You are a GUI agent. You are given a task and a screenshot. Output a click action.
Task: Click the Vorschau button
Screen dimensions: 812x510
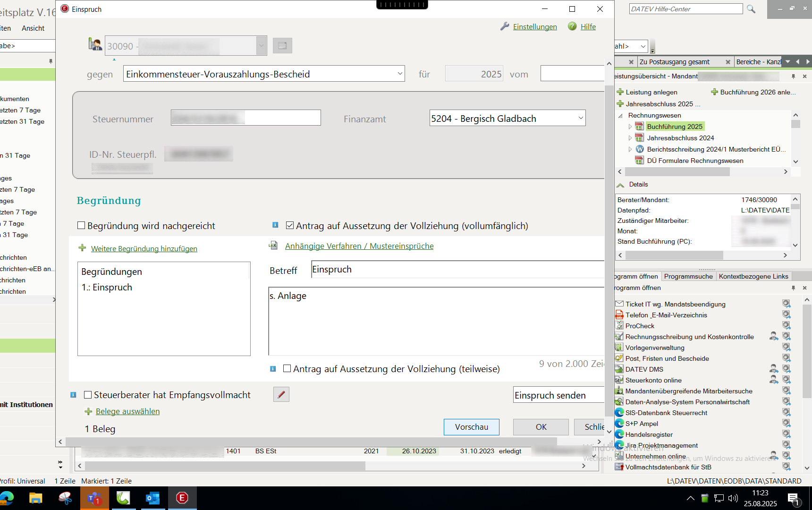tap(471, 427)
